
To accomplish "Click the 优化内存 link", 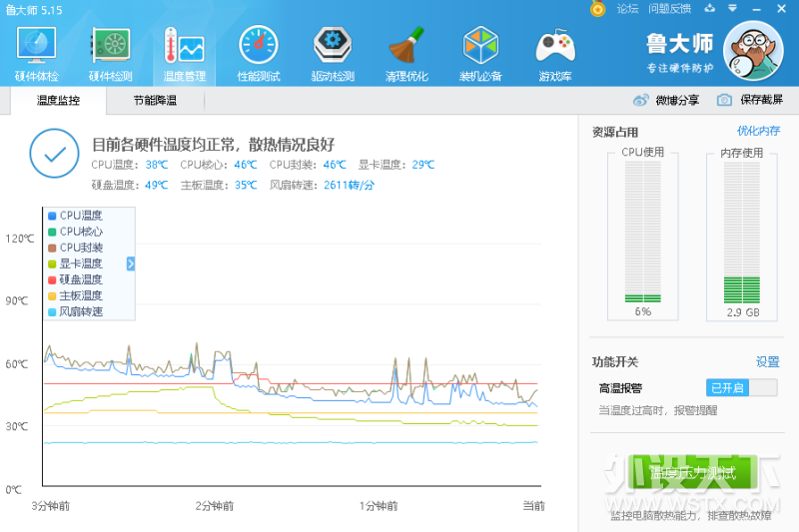I will tap(758, 131).
